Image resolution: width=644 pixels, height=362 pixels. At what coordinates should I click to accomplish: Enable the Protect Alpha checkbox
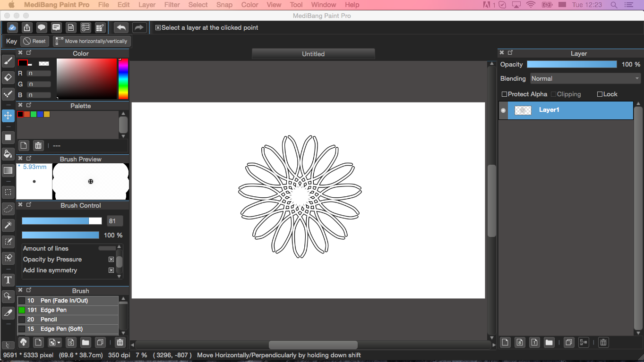[504, 94]
